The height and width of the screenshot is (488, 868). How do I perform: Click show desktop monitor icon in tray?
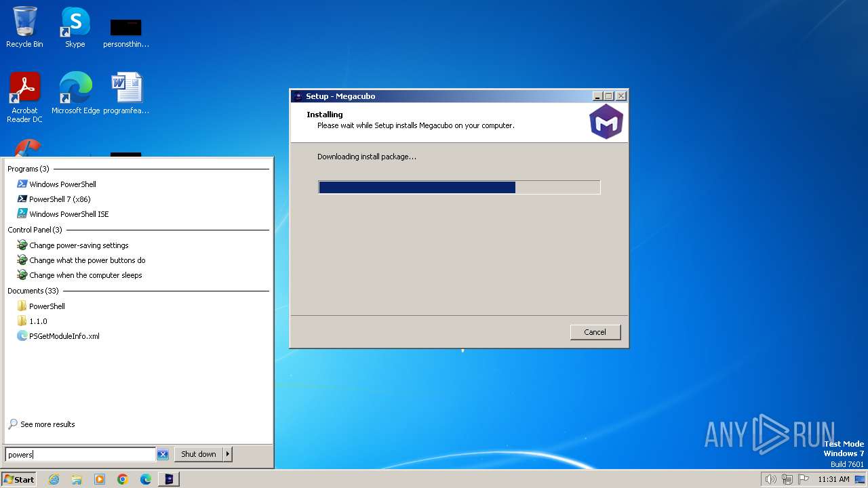[860, 479]
